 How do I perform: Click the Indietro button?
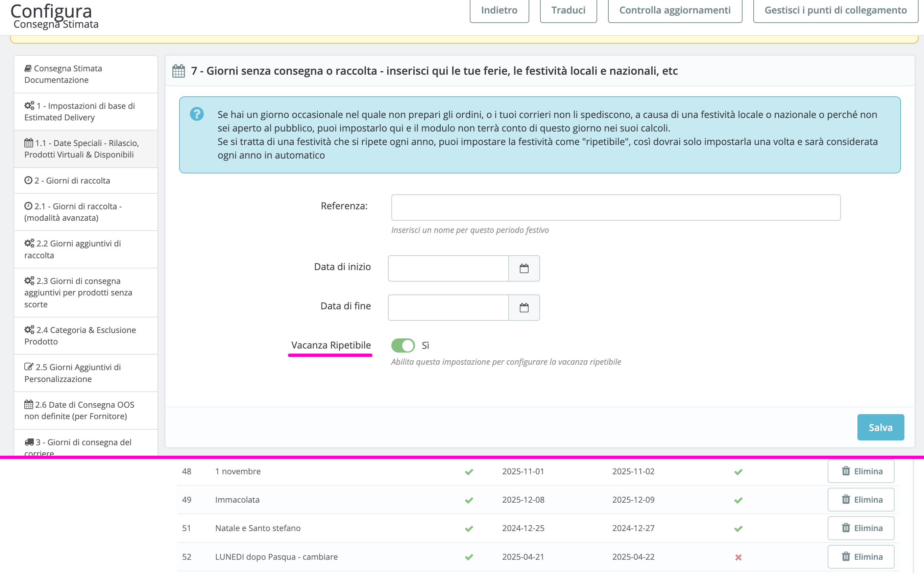pyautogui.click(x=499, y=10)
